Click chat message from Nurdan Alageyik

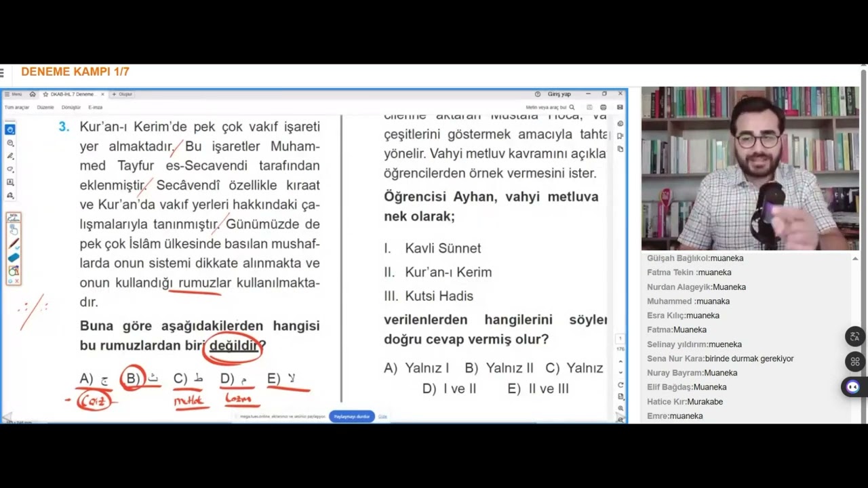click(696, 287)
